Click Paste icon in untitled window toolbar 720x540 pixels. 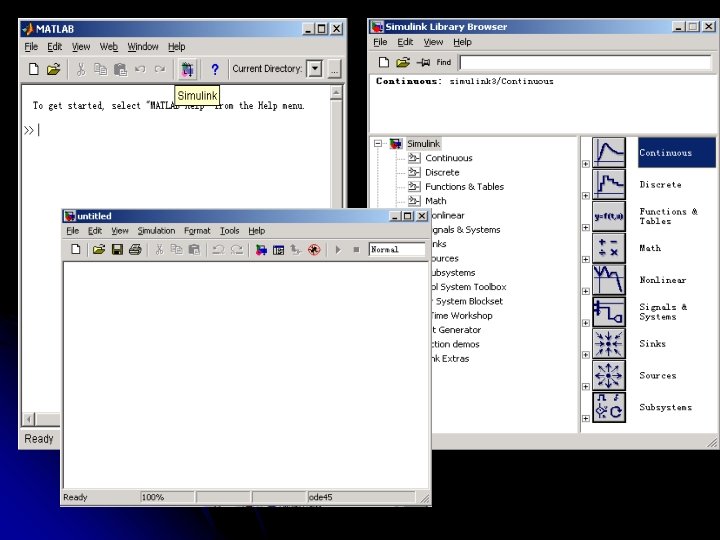click(194, 249)
